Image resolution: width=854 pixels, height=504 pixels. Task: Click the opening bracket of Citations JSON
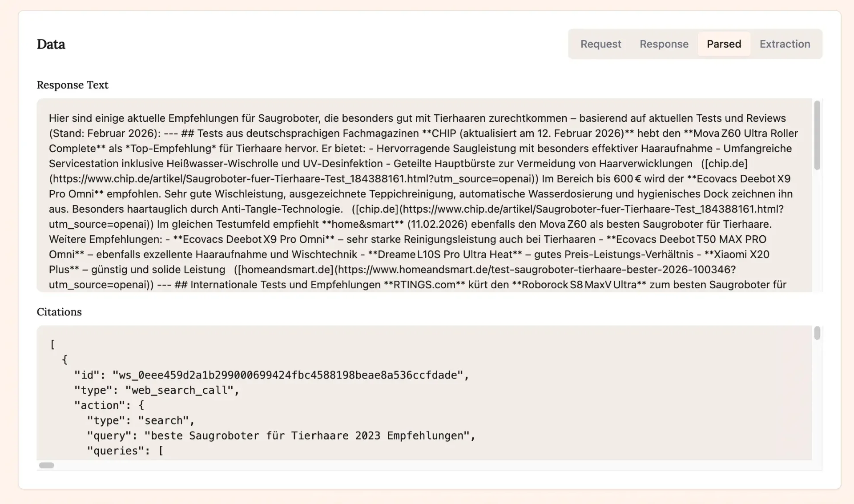click(x=52, y=345)
